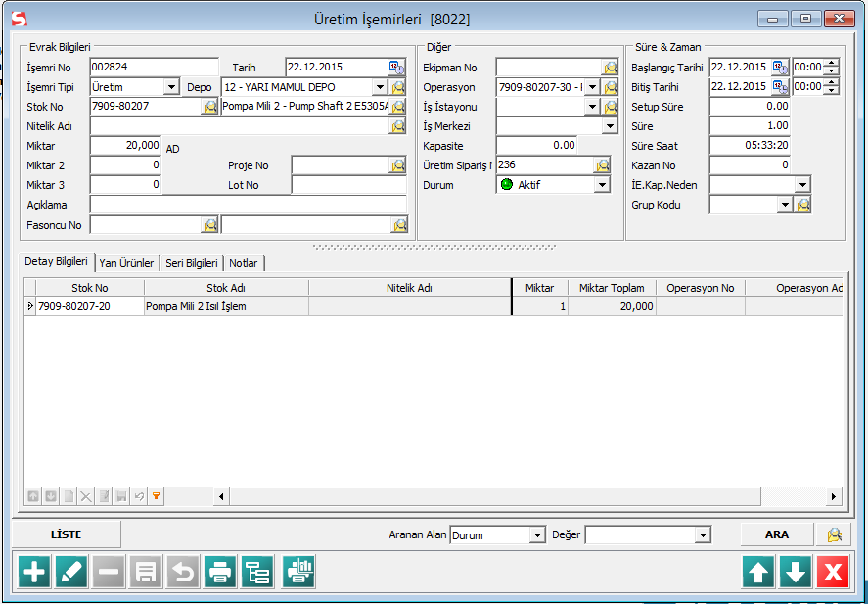Click the pencil edit-record button
This screenshot has width=868, height=604.
(x=71, y=572)
